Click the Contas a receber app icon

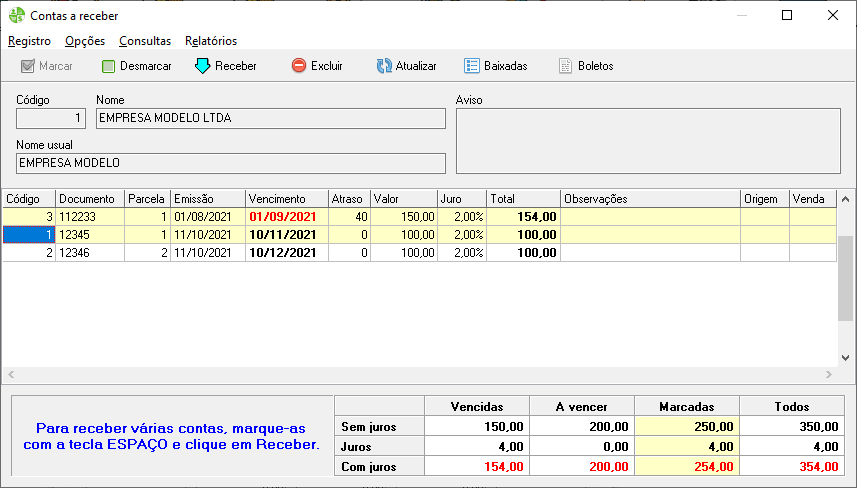(16, 16)
